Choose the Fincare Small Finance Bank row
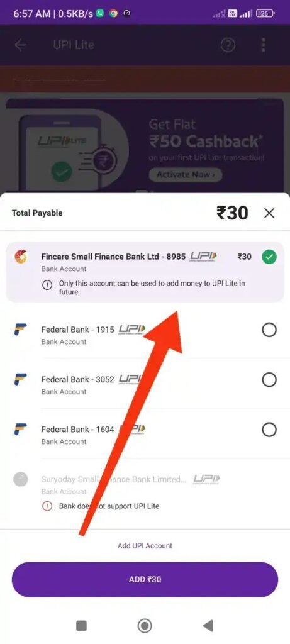This screenshot has height=644, width=290. pos(145,272)
